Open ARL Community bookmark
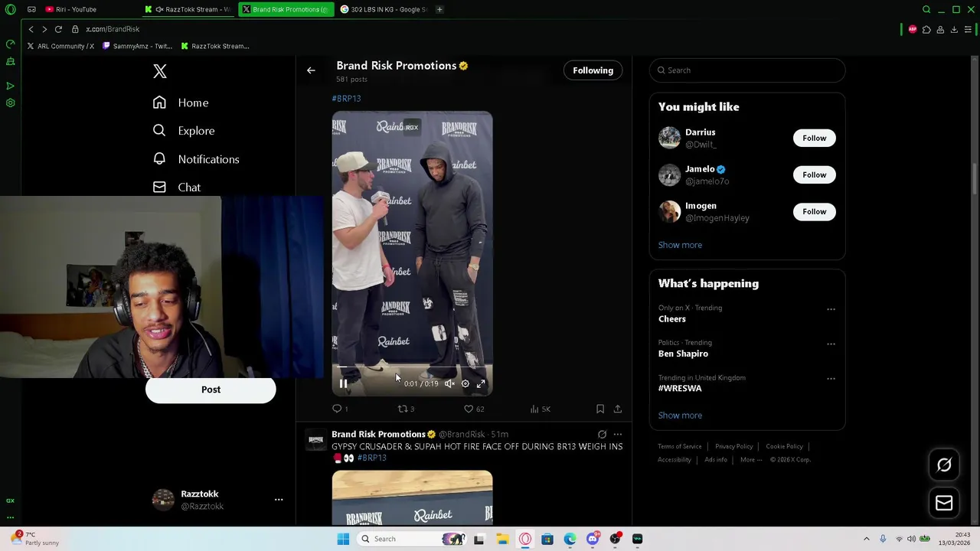This screenshot has height=551, width=980. [60, 46]
